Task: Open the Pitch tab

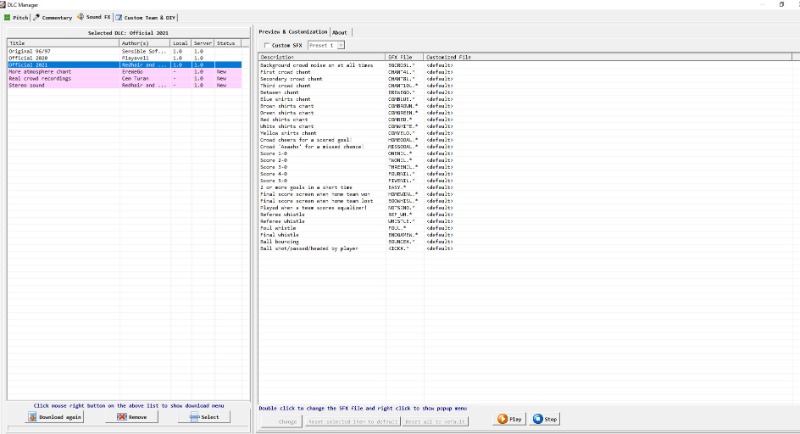Action: (16, 17)
